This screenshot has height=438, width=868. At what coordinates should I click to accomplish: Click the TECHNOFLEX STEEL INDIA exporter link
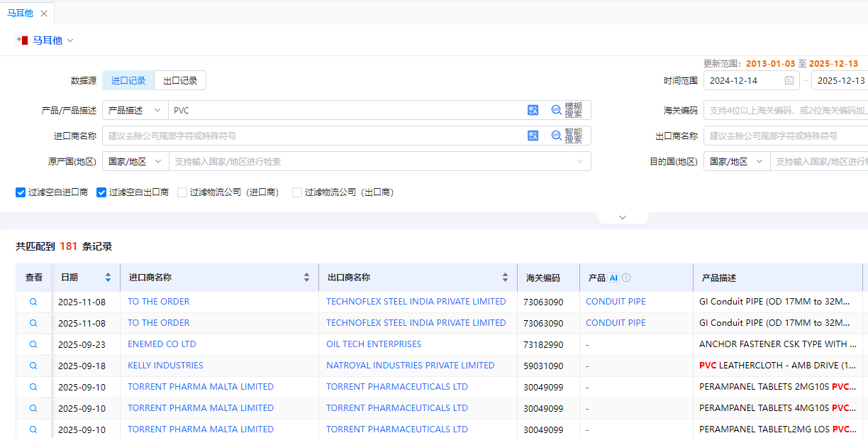pyautogui.click(x=416, y=301)
